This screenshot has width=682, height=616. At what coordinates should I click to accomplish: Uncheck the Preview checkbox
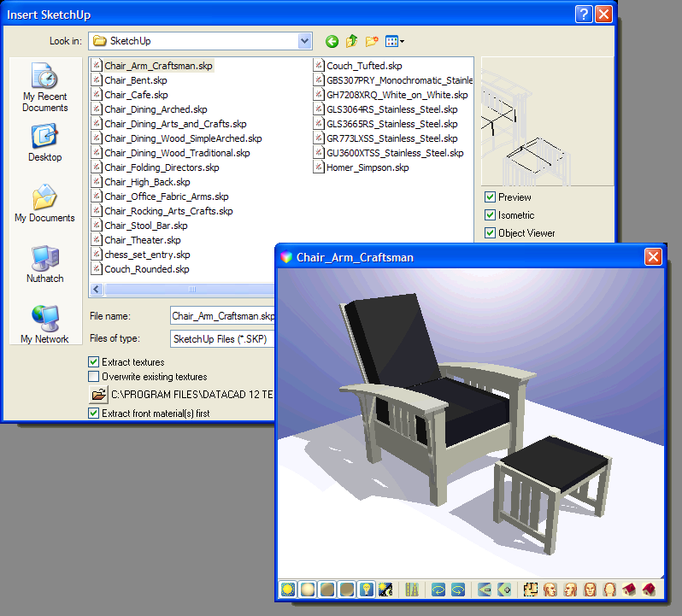pos(491,197)
